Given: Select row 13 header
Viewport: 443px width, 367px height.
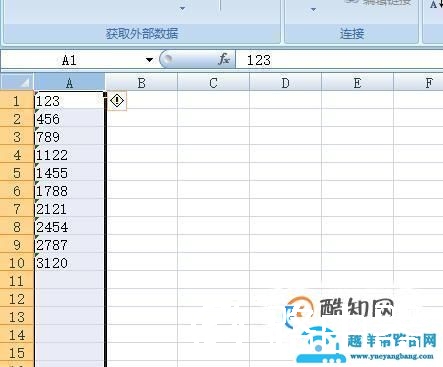Looking at the screenshot, I should (17, 316).
